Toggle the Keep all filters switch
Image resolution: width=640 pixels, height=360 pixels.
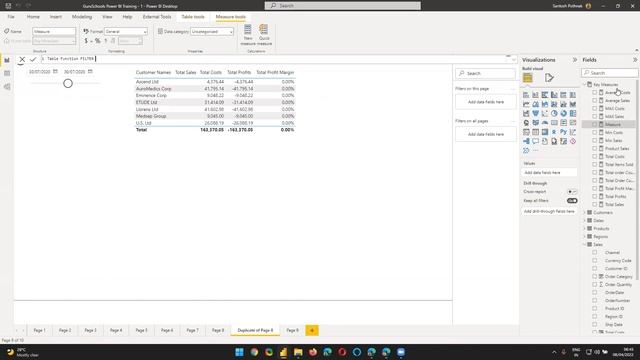572,200
